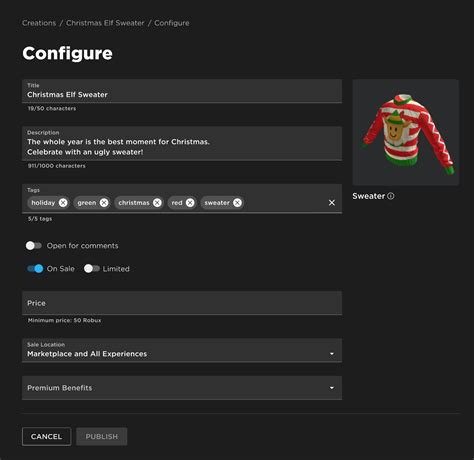
Task: Click the '911/1000 characters' counter
Action: tap(57, 166)
